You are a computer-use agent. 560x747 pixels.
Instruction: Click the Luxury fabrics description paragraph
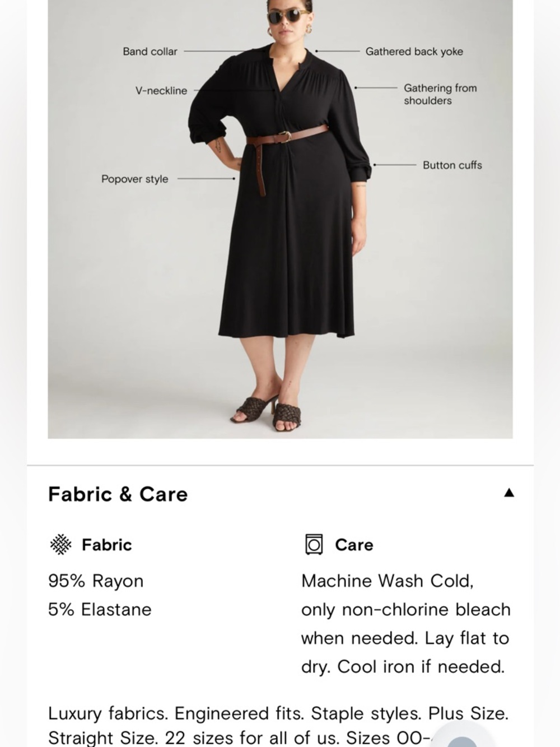pyautogui.click(x=278, y=725)
